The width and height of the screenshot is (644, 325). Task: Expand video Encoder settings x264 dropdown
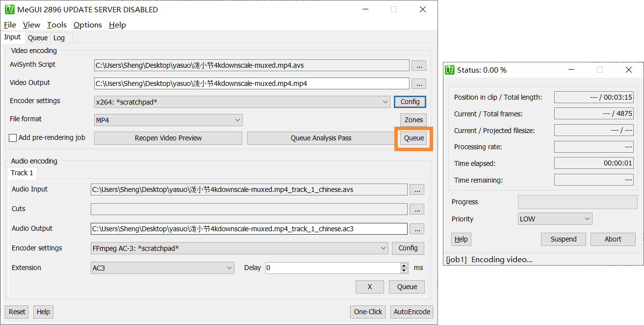pos(242,102)
